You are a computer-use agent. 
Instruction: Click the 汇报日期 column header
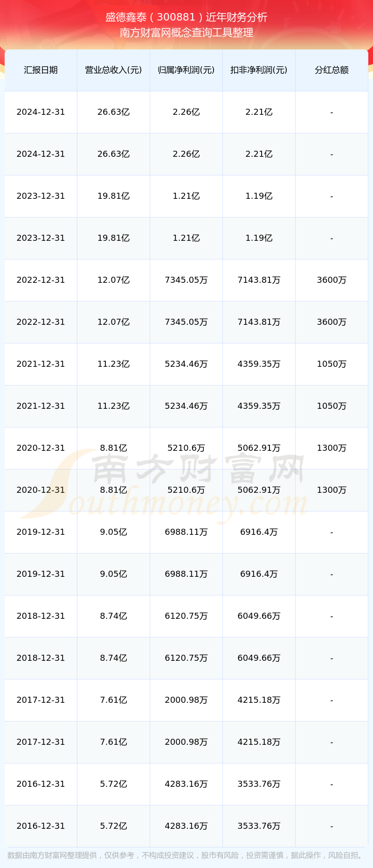[x=41, y=70]
